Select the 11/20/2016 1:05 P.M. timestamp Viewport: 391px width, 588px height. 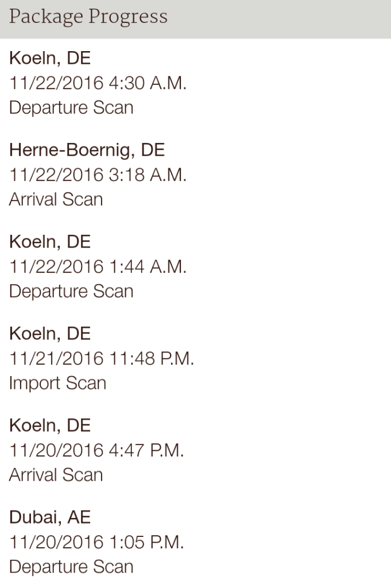[x=96, y=542]
